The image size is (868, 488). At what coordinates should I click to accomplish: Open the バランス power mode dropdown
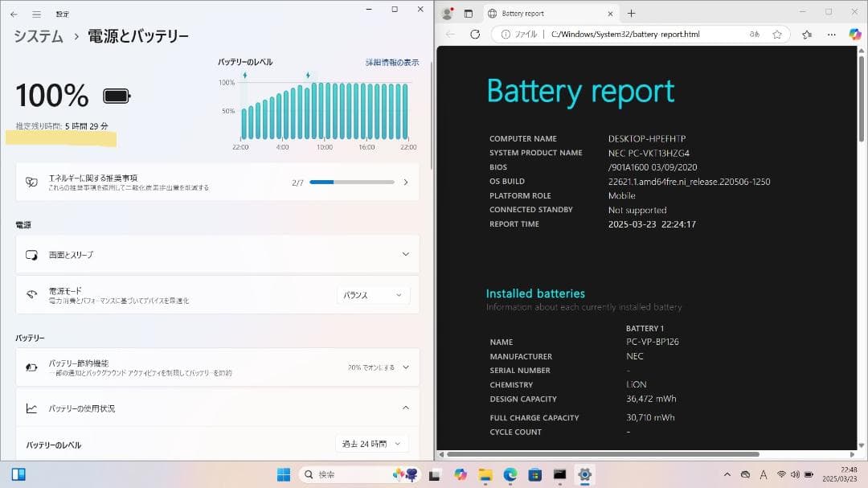coord(372,295)
